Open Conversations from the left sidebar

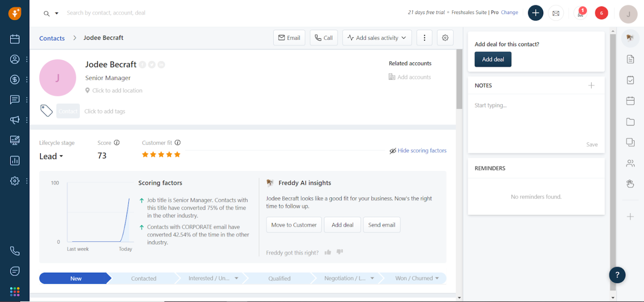point(15,99)
